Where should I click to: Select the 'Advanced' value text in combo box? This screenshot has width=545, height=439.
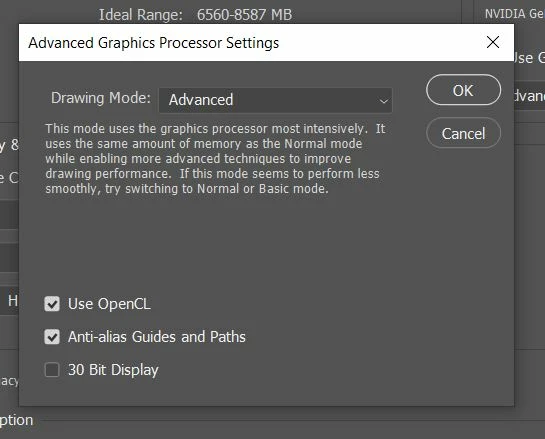pyautogui.click(x=201, y=100)
